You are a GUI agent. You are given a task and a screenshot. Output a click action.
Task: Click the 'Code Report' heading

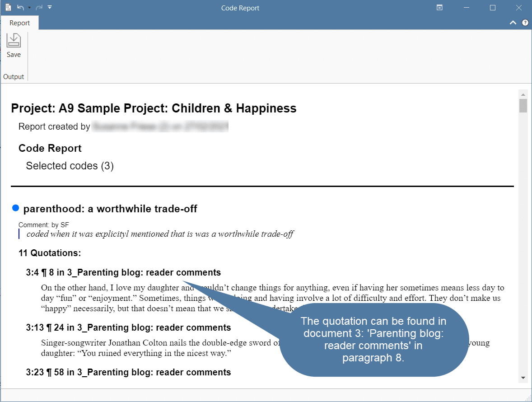(x=50, y=148)
